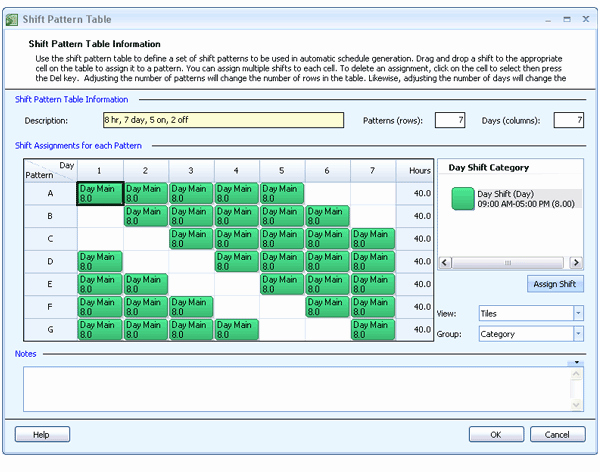Select Day Main tile in row A day 5
This screenshot has width=600, height=472.
click(x=282, y=193)
